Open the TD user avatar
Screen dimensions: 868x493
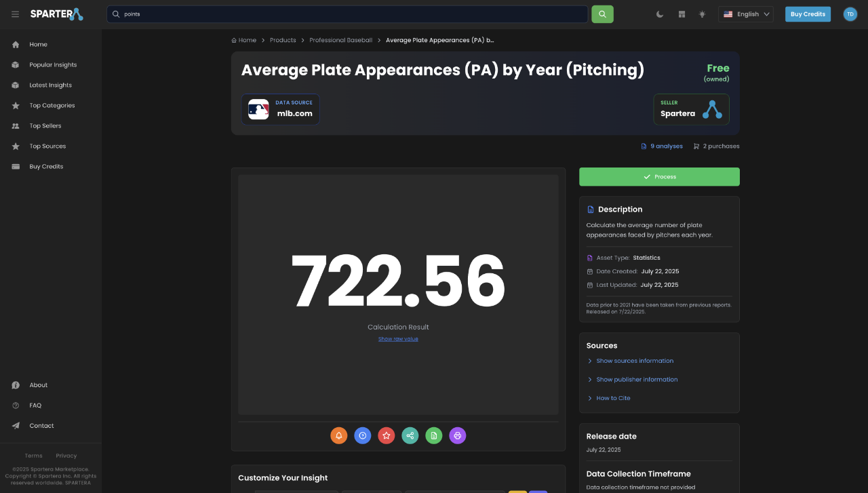(x=850, y=14)
